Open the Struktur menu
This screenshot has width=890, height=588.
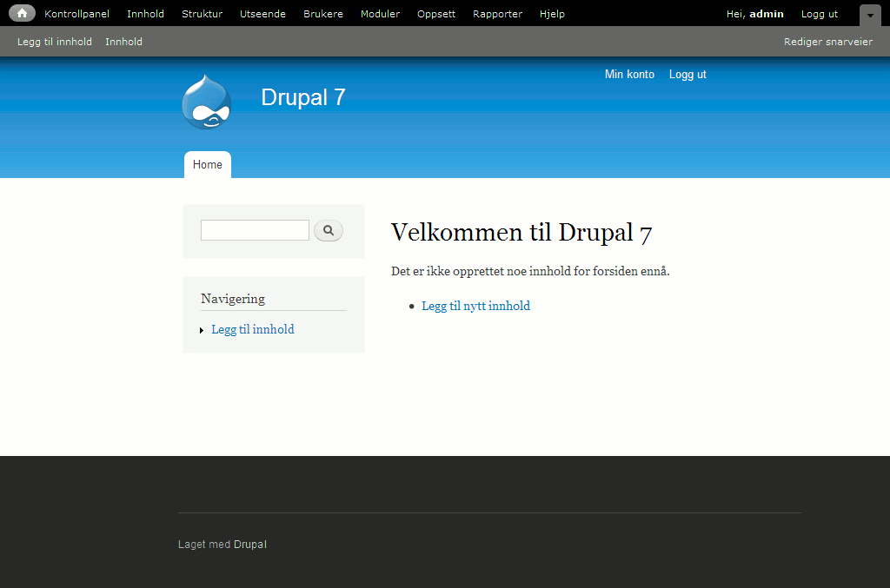(202, 13)
